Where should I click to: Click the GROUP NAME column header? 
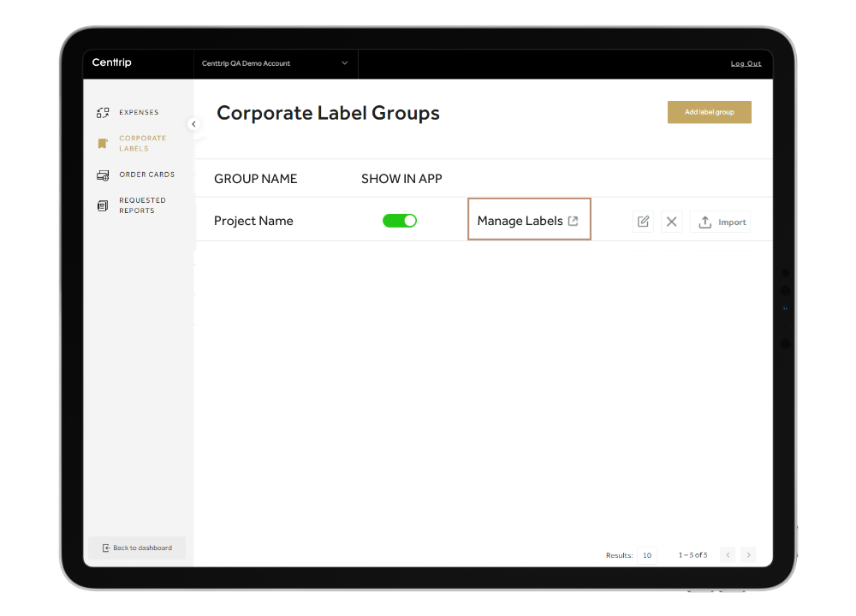255,179
